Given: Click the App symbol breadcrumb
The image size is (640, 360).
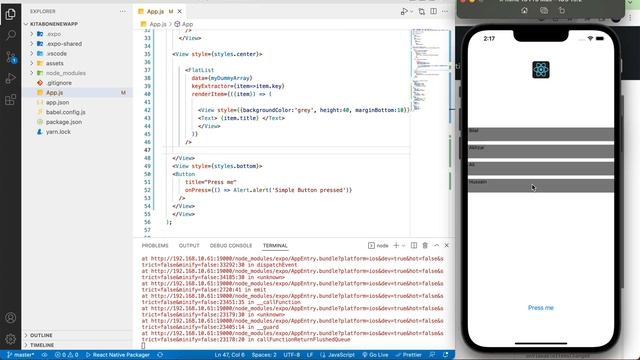Looking at the screenshot, I should tap(184, 24).
